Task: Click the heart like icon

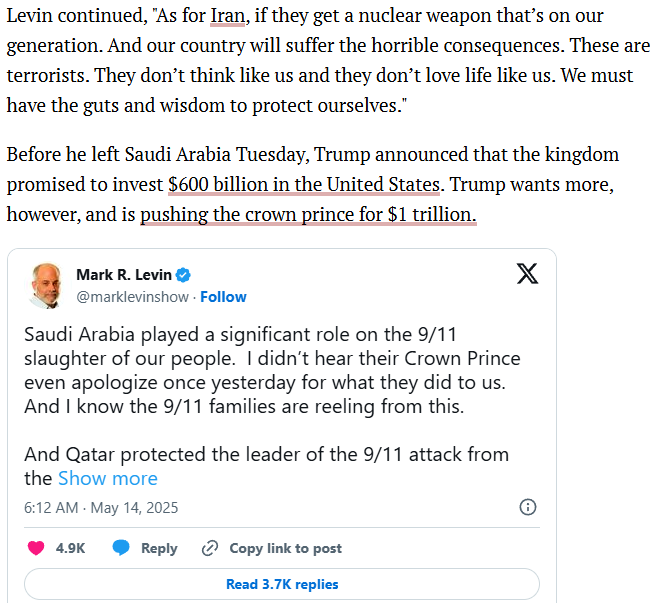Action: (x=36, y=548)
